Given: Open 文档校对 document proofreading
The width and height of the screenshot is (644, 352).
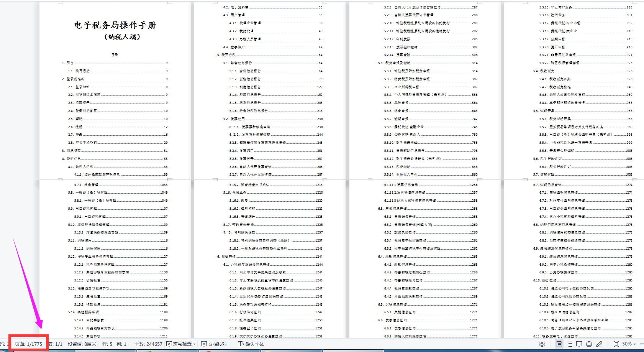Looking at the screenshot, I should pyautogui.click(x=214, y=344).
